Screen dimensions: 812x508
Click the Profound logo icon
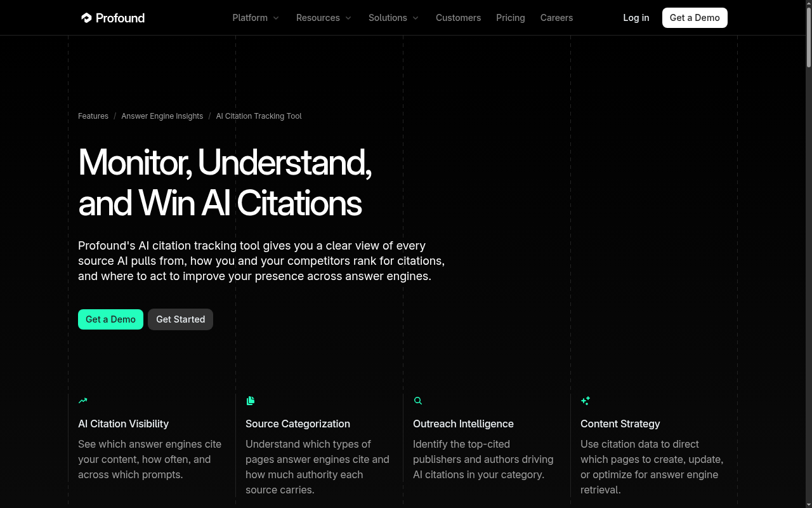(86, 18)
